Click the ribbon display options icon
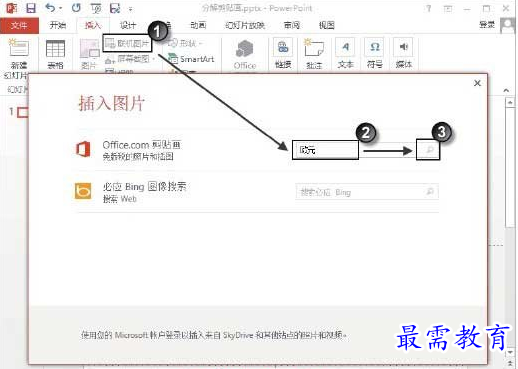518x369 pixels. click(x=448, y=9)
